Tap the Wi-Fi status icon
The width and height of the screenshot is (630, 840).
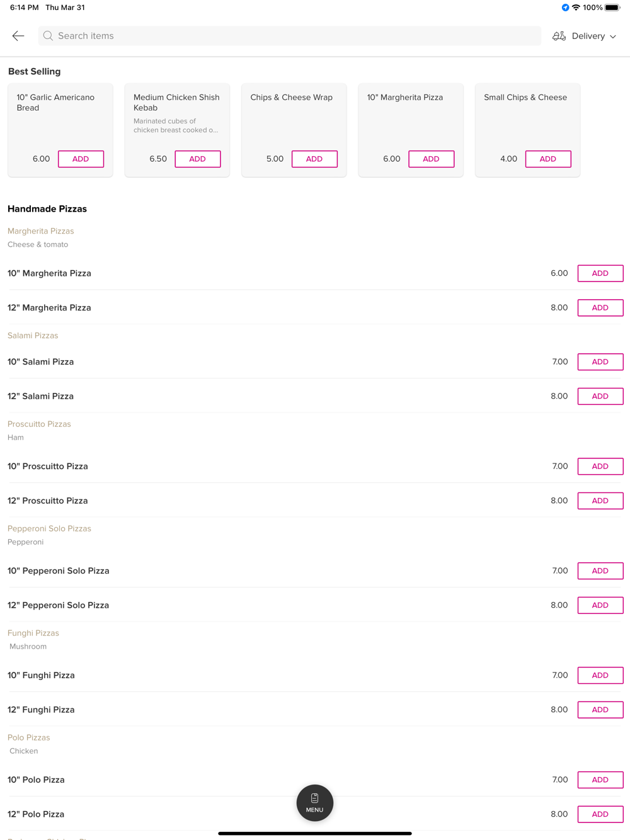tap(576, 8)
